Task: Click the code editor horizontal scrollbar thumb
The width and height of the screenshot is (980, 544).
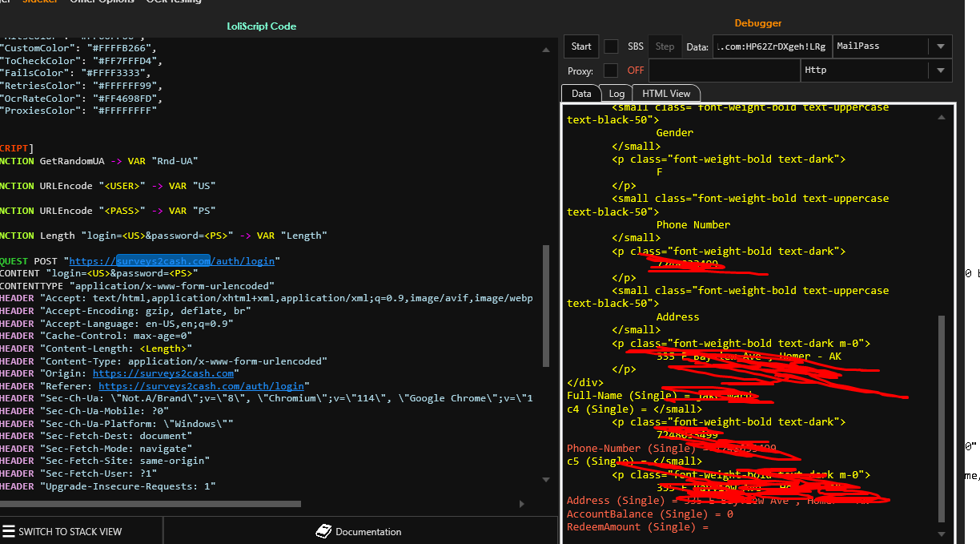Action: point(151,504)
